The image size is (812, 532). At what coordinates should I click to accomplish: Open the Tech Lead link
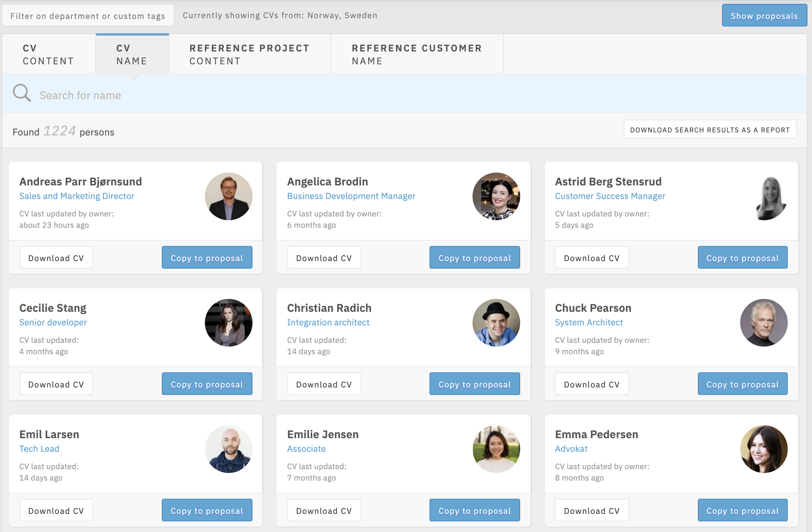tap(39, 449)
